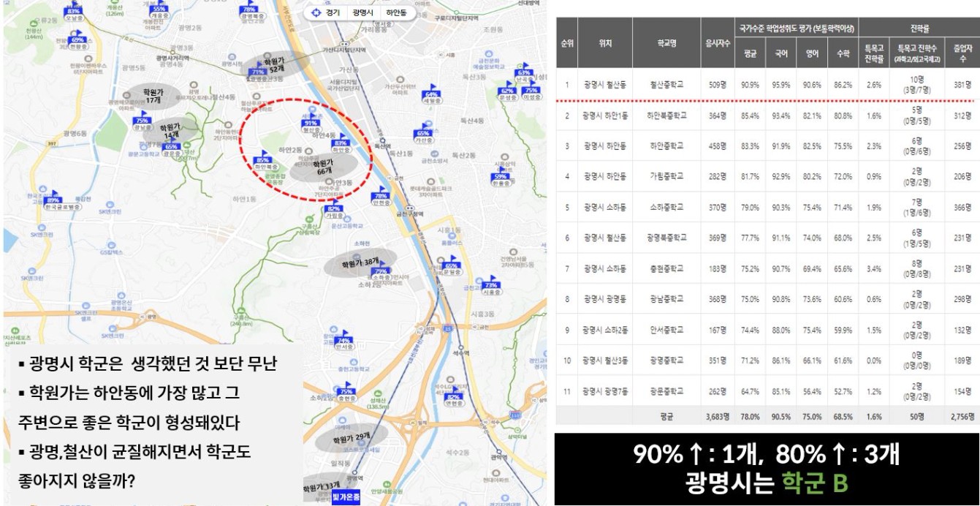Click 하안북중학교 in the school table
This screenshot has height=506, width=980.
666,116
